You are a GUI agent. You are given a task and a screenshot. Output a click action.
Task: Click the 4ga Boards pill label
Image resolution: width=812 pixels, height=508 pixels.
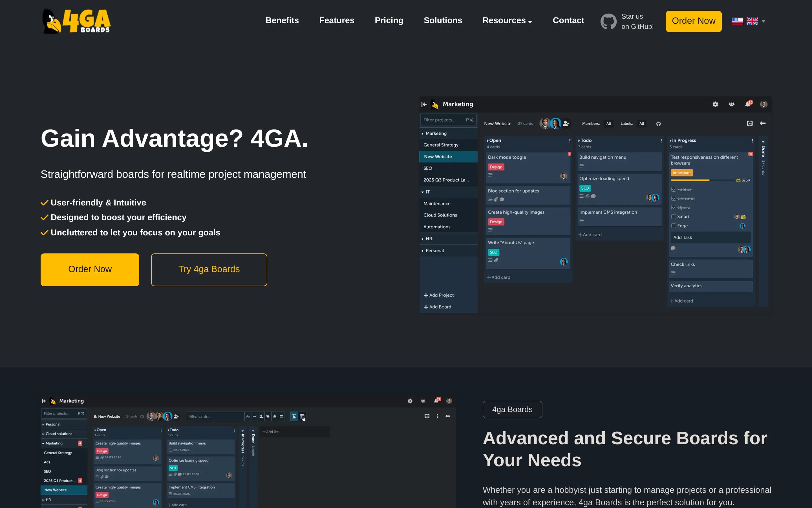coord(512,409)
